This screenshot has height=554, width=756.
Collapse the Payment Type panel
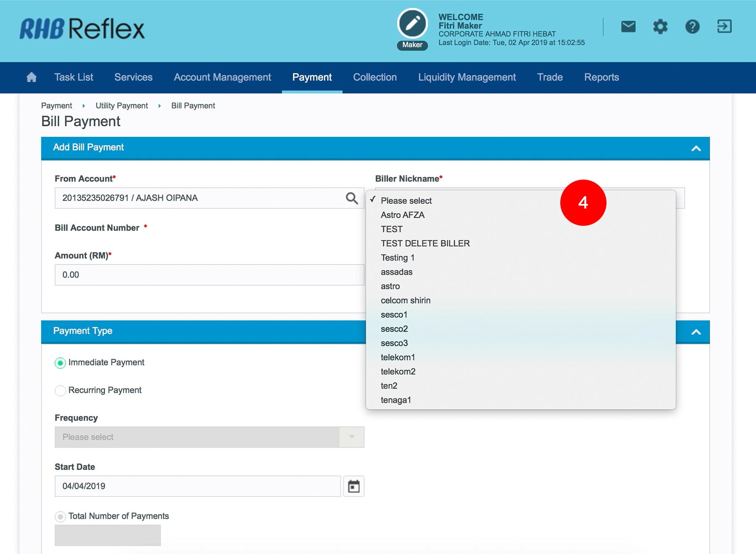[x=696, y=332]
